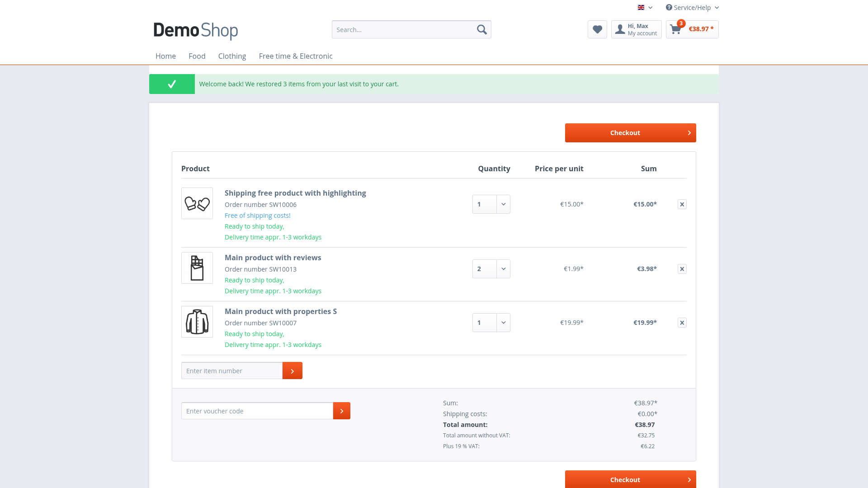Focus the Enter voucher code field

coord(257,411)
